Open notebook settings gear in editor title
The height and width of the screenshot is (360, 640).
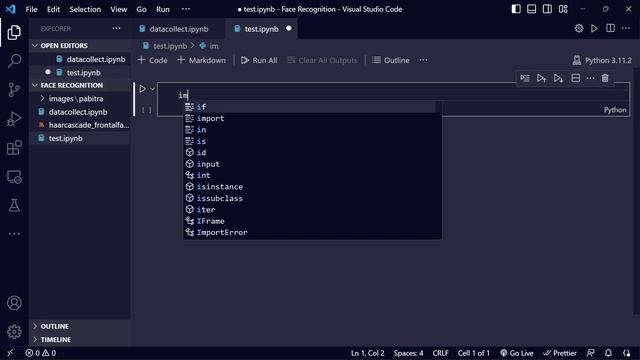(579, 28)
